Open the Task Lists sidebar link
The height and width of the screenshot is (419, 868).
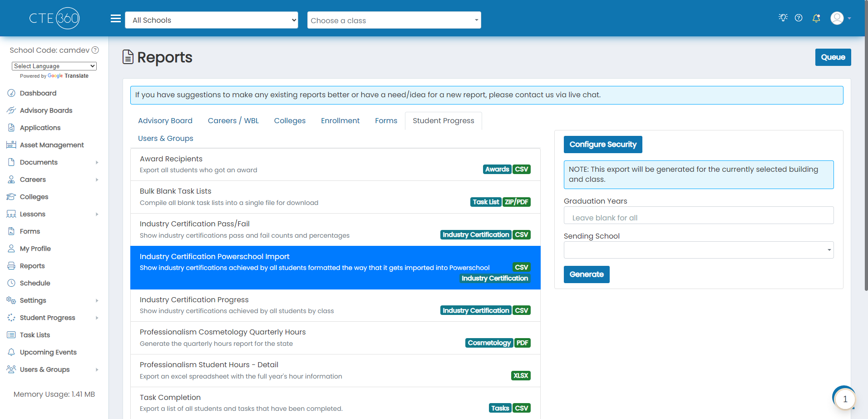coord(35,335)
